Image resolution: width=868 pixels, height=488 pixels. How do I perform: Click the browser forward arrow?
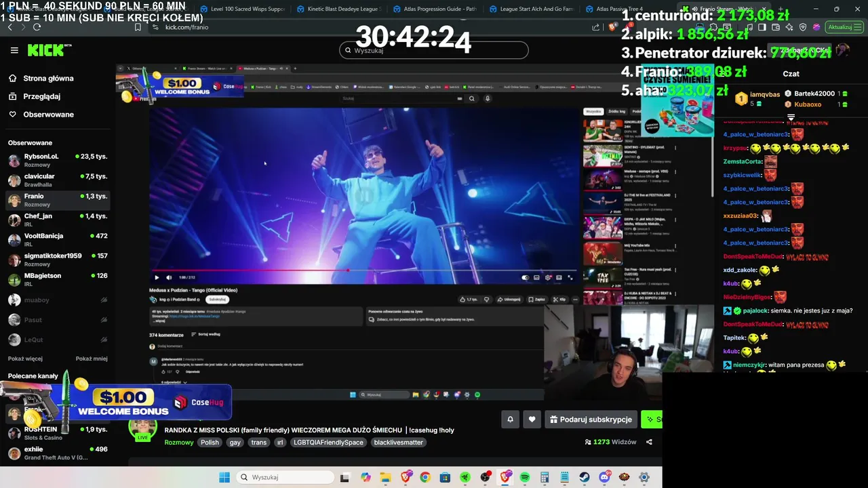[23, 27]
